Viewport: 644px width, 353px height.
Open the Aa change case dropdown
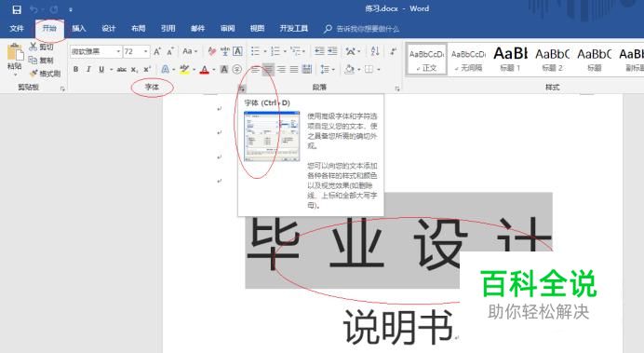point(190,51)
